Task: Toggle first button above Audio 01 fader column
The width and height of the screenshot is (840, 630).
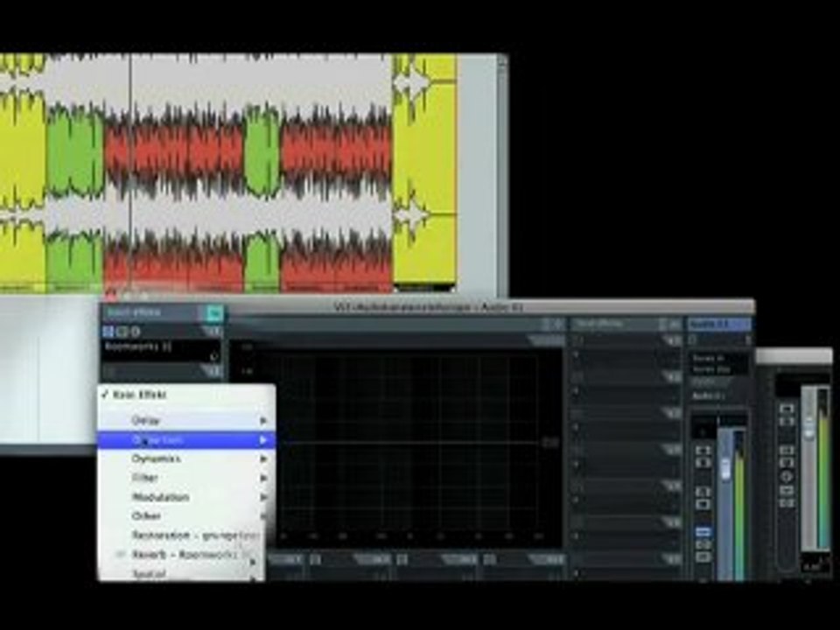Action: [703, 450]
